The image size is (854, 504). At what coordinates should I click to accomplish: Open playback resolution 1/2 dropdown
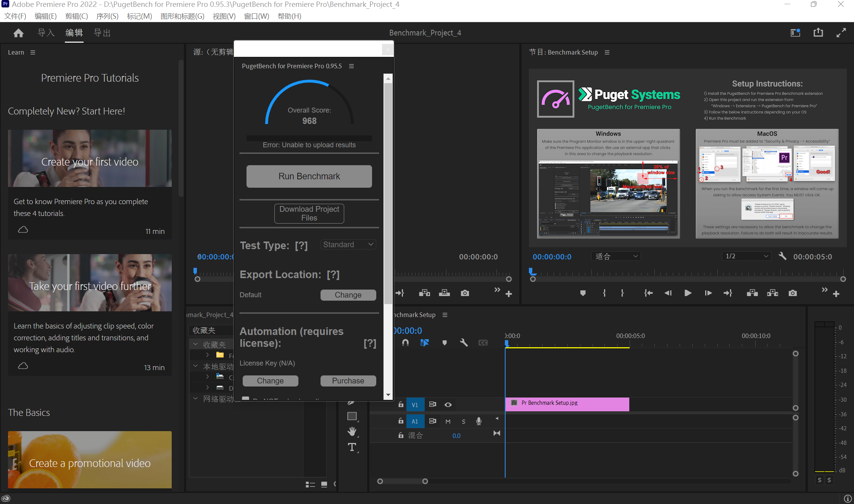[746, 256]
